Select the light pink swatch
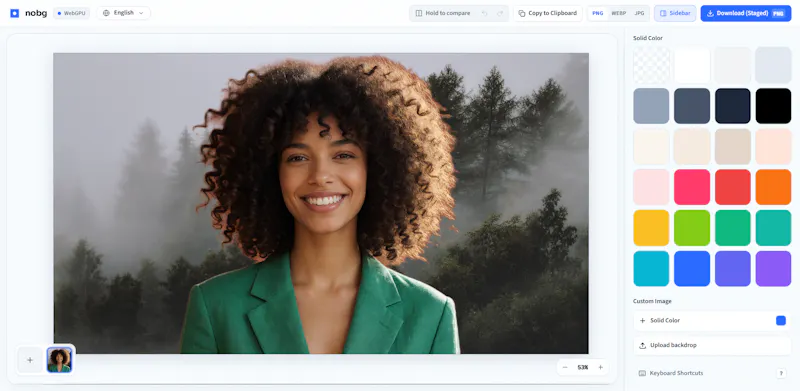 651,187
